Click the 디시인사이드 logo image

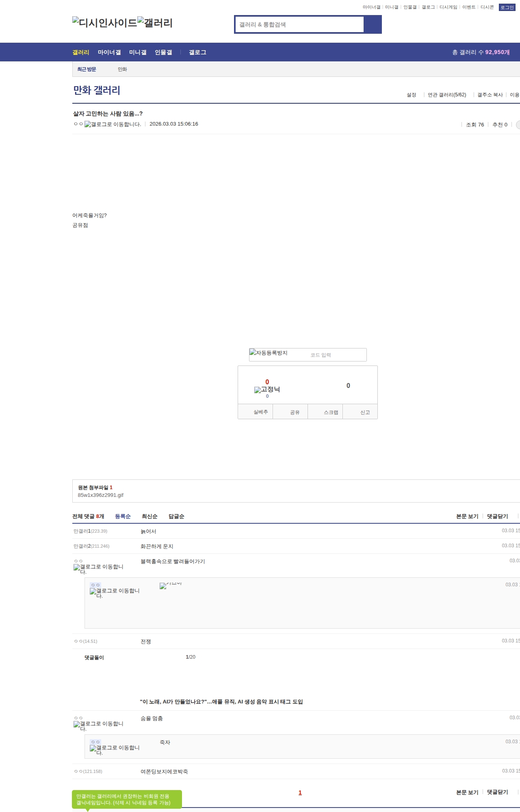105,23
